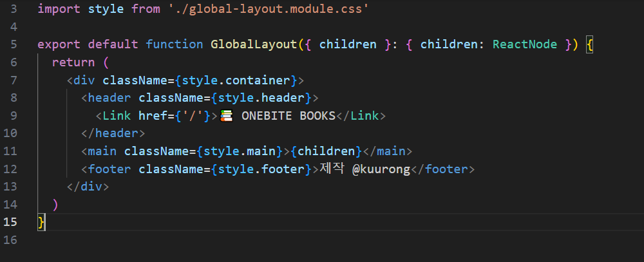Click line number 9 in the gutter
Viewport: 644px width, 262px height.
[14, 116]
